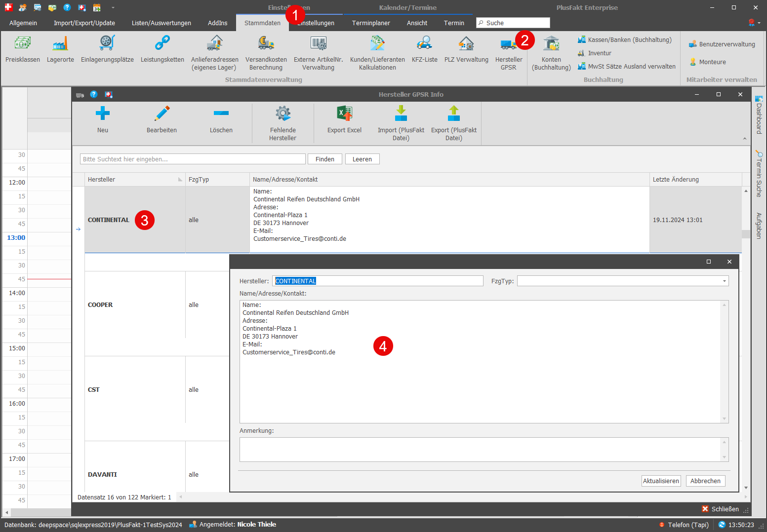Open the Allgemein ribbon tab
The width and height of the screenshot is (767, 532).
(x=23, y=23)
